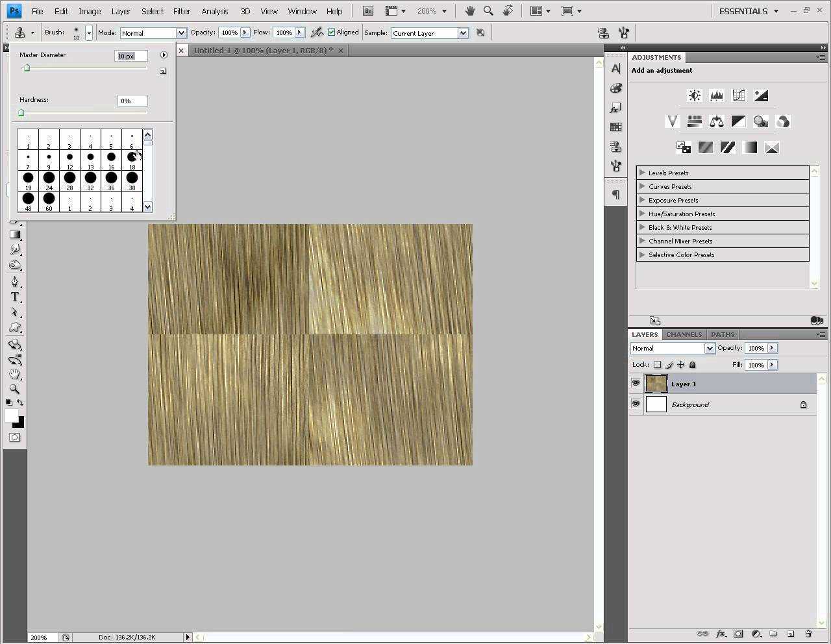831x644 pixels.
Task: Swap foreground and background colors
Action: point(21,402)
